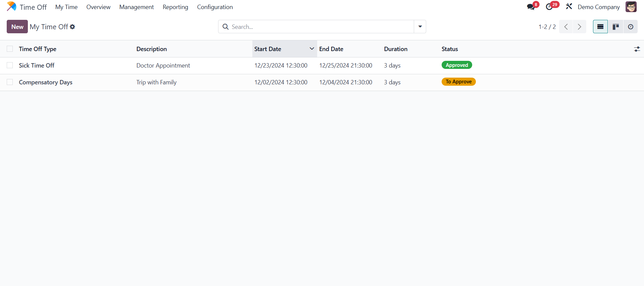Switch to kanban view
Viewport: 644px width, 286px height.
tap(615, 27)
